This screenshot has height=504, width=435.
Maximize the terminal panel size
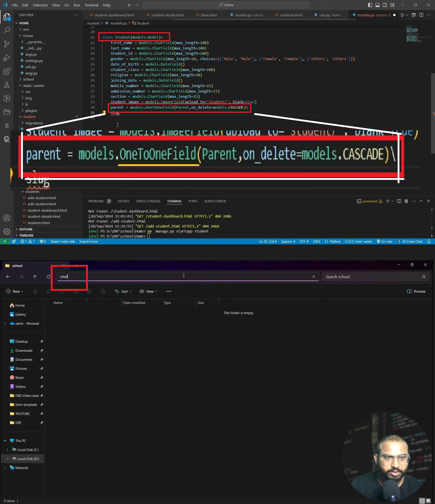[x=421, y=201]
